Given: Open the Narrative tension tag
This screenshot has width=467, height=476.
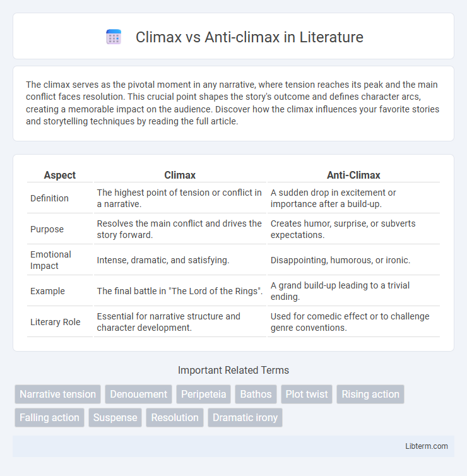Looking at the screenshot, I should (x=57, y=394).
